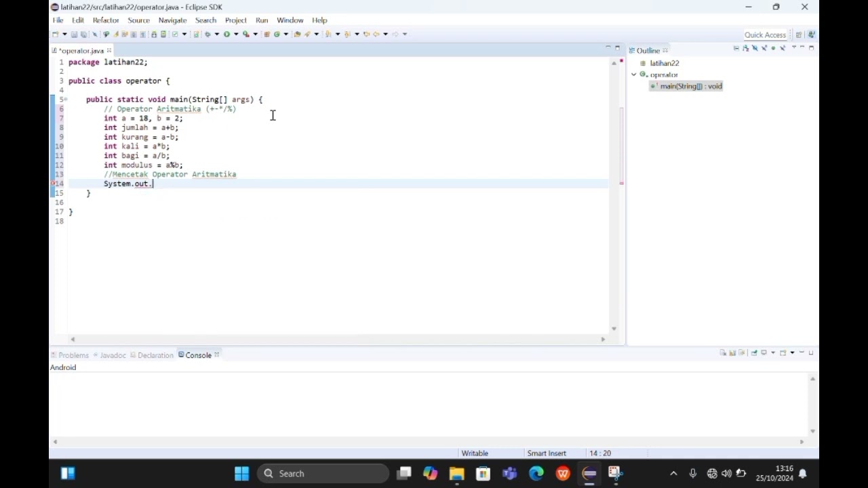868x488 pixels.
Task: Click the editor vertical scrollbar
Action: point(614,197)
